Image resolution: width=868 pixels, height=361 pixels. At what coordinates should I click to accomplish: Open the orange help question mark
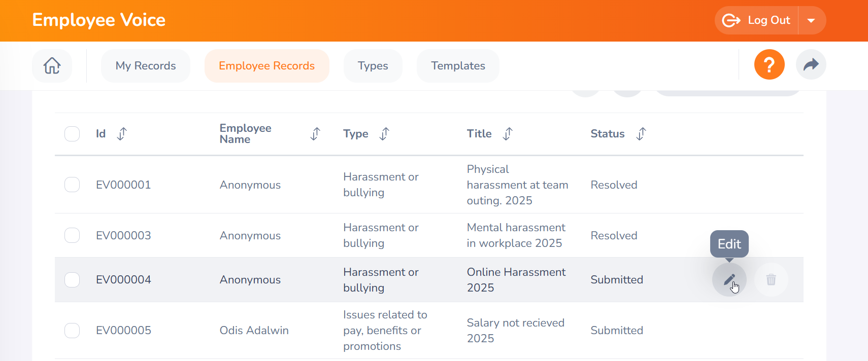pyautogui.click(x=769, y=65)
